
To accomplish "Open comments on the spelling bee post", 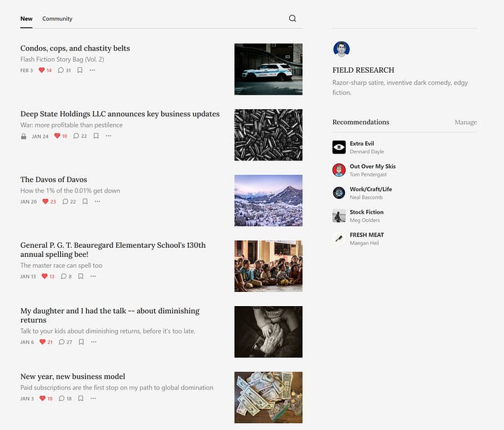I will click(66, 276).
